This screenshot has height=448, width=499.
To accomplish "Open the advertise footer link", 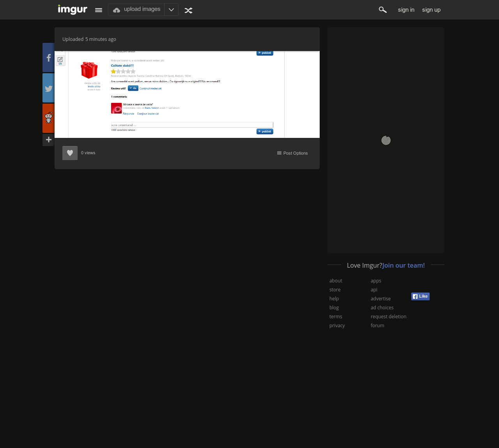I will point(380,299).
